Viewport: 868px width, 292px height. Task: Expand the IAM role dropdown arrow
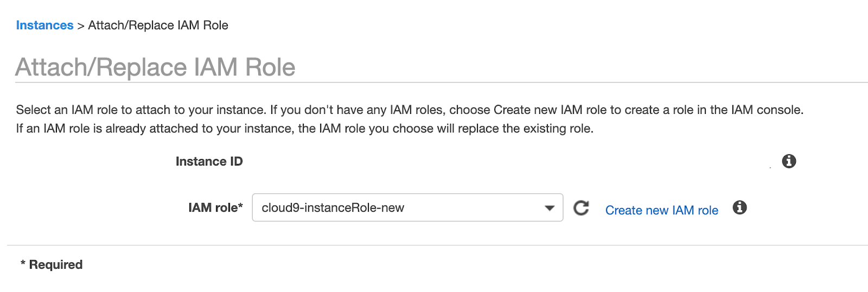click(550, 208)
